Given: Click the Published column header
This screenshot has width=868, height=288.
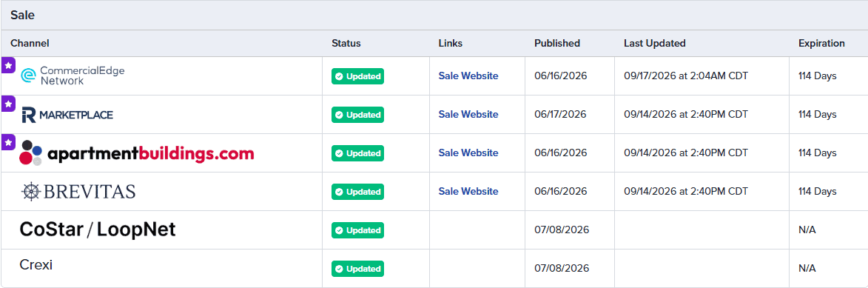Looking at the screenshot, I should coord(557,43).
